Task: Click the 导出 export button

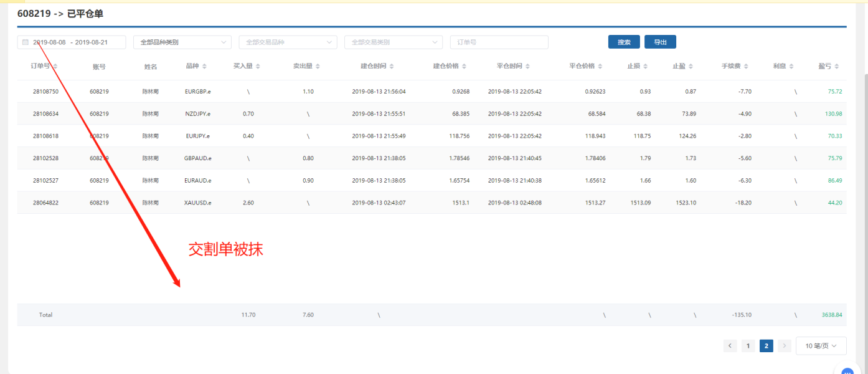Action: 660,42
